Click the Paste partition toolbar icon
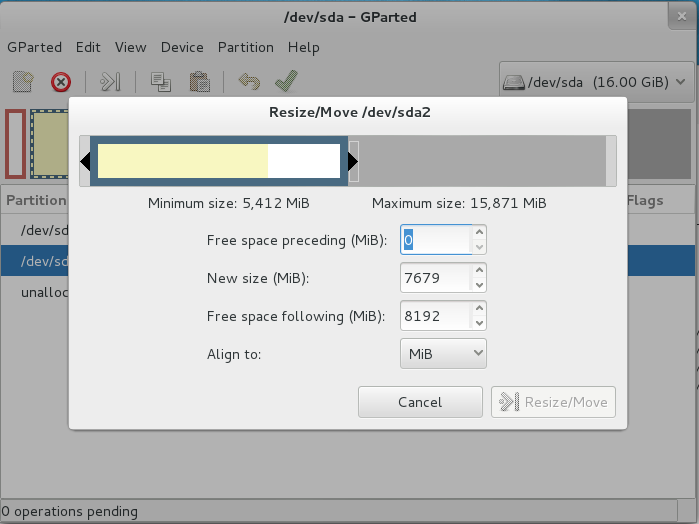This screenshot has width=699, height=524. click(199, 82)
